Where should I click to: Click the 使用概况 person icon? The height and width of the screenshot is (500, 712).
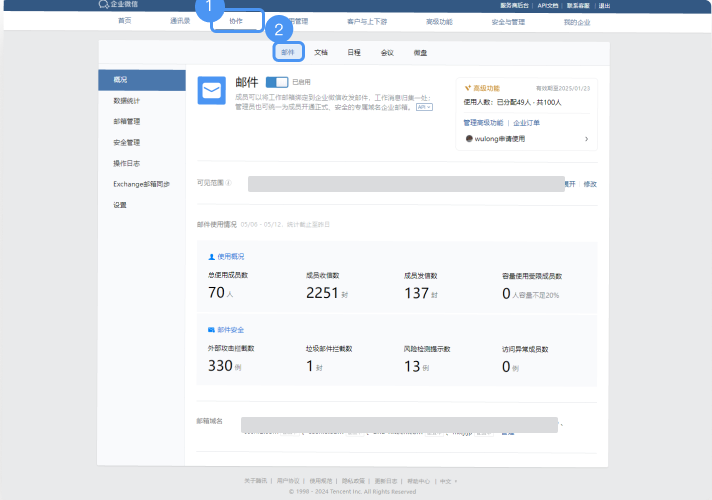tap(211, 256)
